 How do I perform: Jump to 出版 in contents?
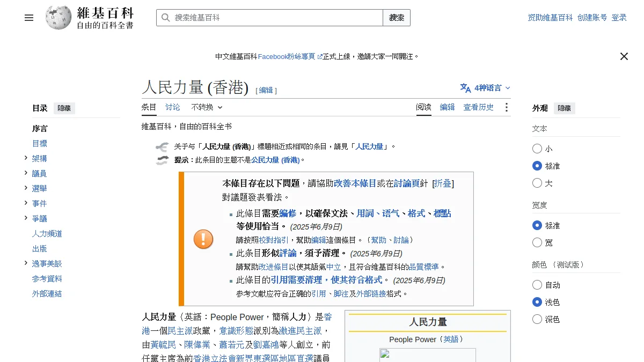pos(40,249)
